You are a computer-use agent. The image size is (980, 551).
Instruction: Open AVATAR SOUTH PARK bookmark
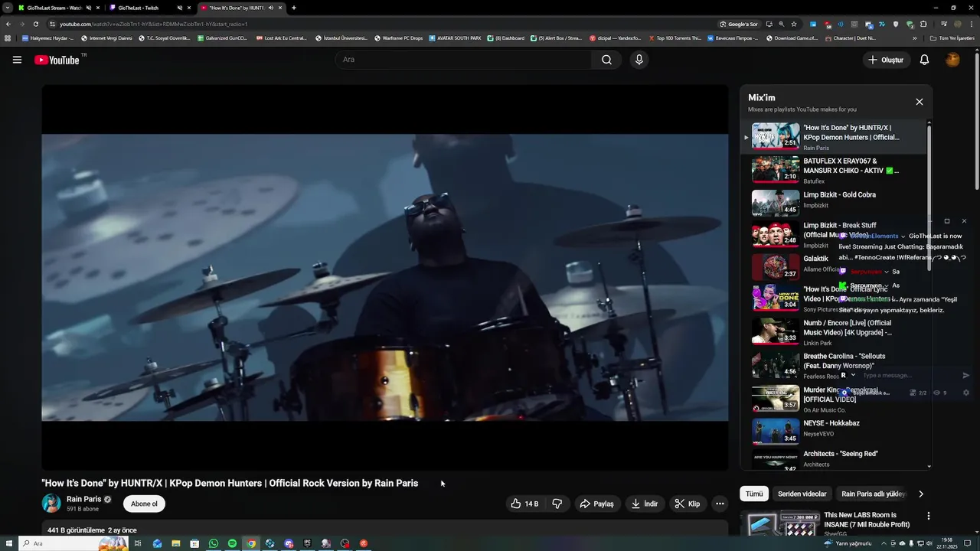point(455,37)
